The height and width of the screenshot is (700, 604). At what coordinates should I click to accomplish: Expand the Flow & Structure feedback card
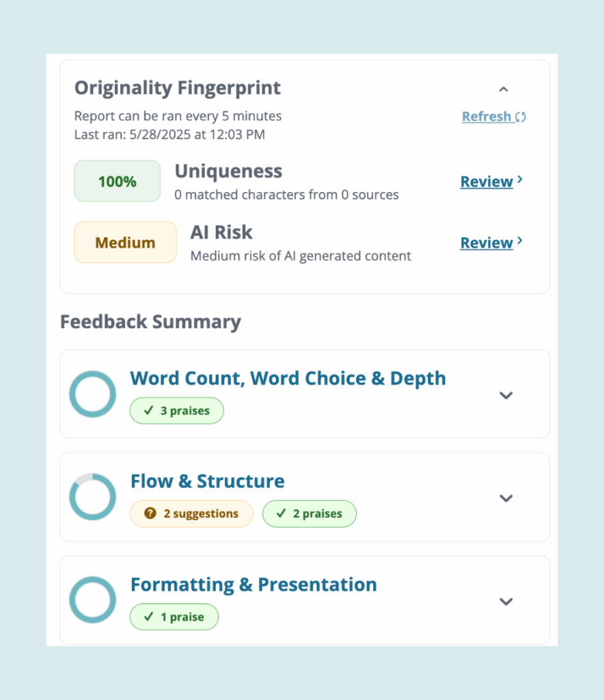[x=506, y=498]
